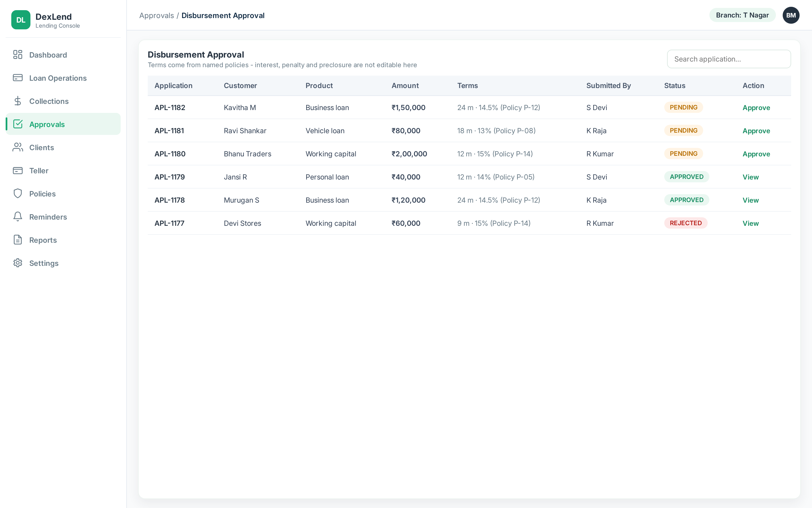Click the Personal loan product cell
The image size is (812, 508).
[327, 178]
